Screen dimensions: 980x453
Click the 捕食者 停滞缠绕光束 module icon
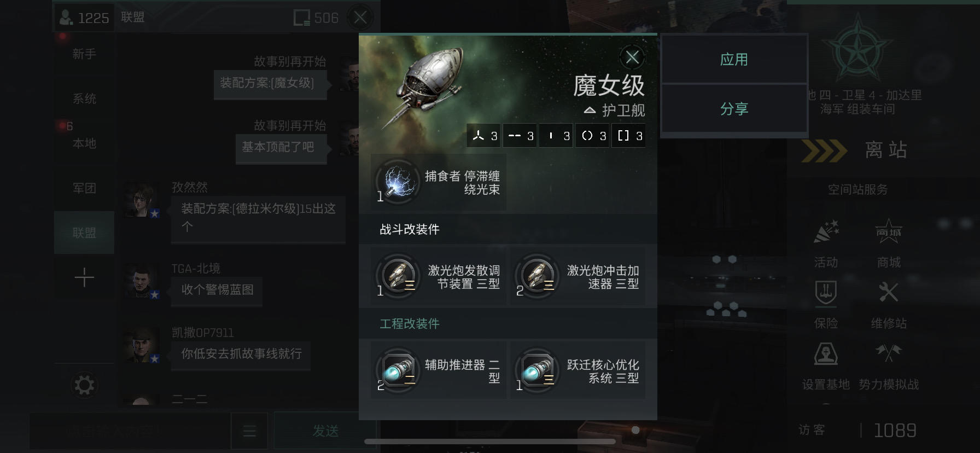click(399, 182)
